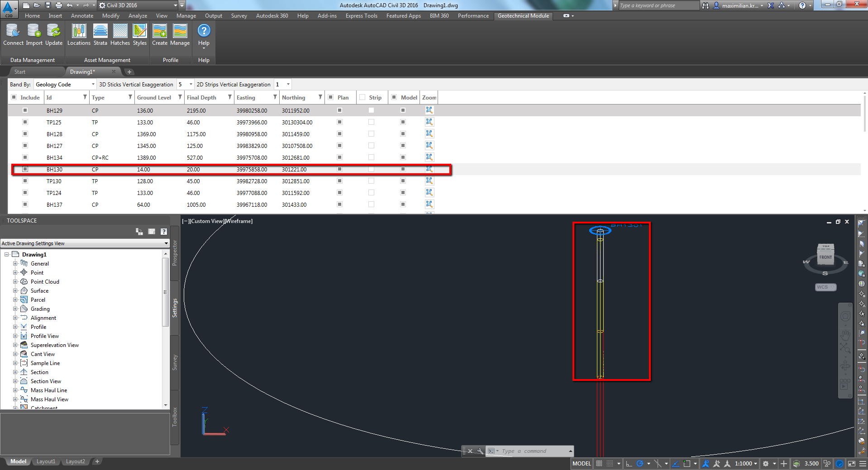Enable Strip checkbox for BH127
Screen dimensions: 868x470
click(x=371, y=145)
